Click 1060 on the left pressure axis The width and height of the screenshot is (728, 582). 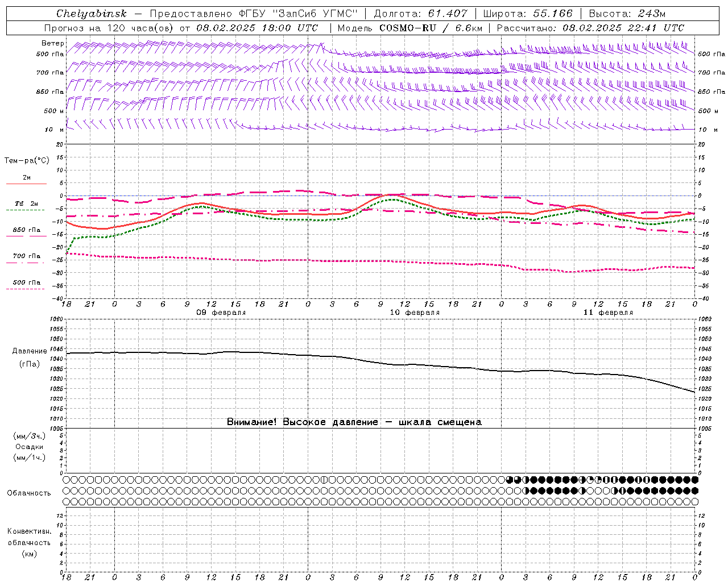(57, 319)
